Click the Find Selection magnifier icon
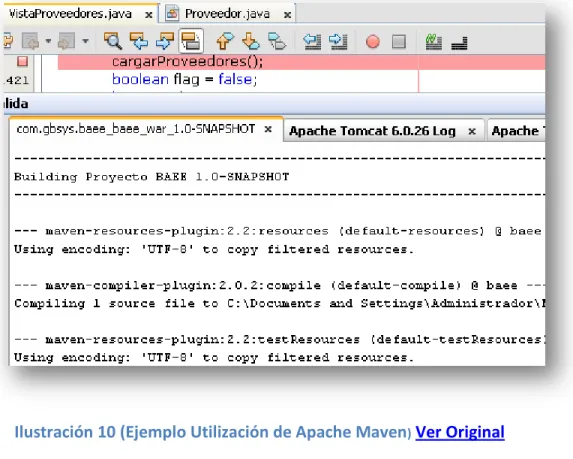Image resolution: width=573 pixels, height=459 pixels. (113, 41)
